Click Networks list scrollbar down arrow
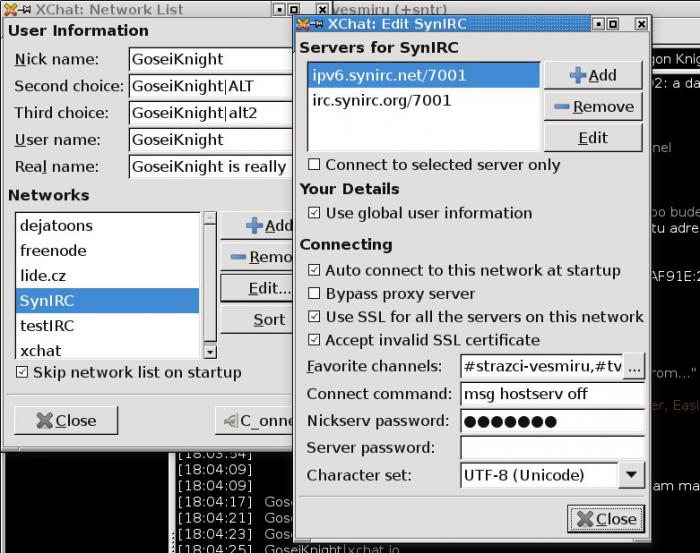The height and width of the screenshot is (553, 700). (x=210, y=352)
